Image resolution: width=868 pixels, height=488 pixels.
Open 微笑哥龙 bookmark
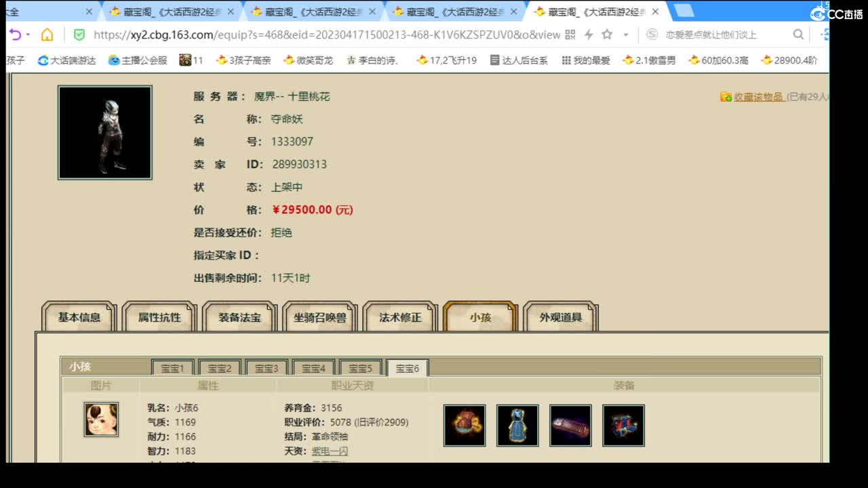(x=309, y=60)
